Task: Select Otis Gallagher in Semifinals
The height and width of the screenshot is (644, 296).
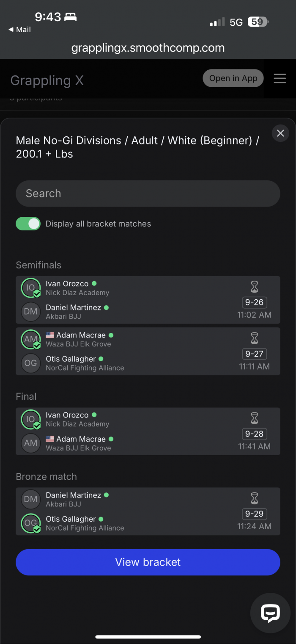Action: click(71, 359)
